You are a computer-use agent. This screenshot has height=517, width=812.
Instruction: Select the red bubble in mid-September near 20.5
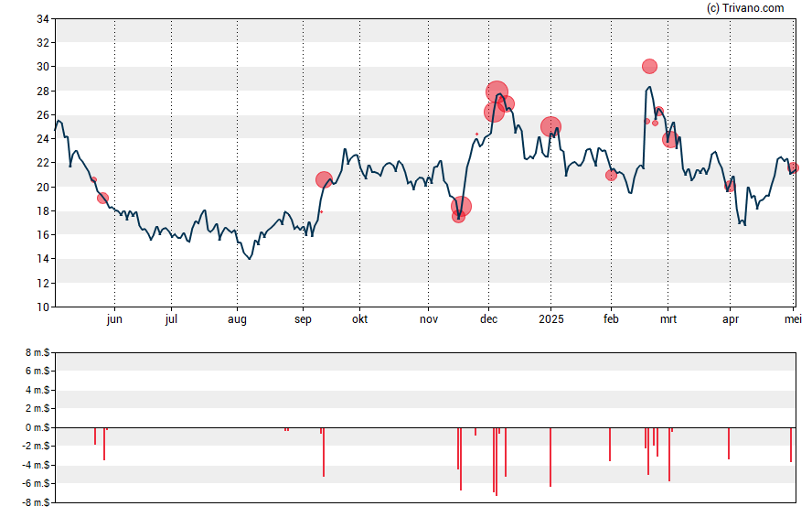click(325, 179)
